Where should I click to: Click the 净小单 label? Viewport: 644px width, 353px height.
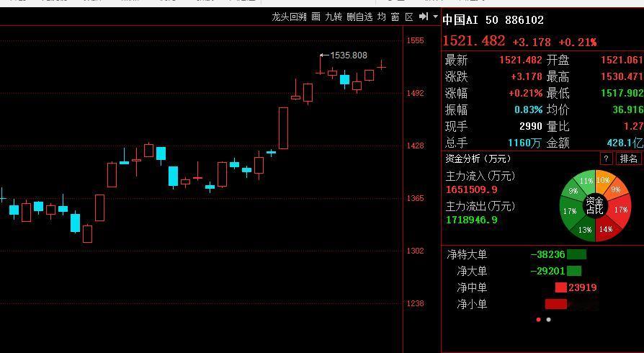472,305
